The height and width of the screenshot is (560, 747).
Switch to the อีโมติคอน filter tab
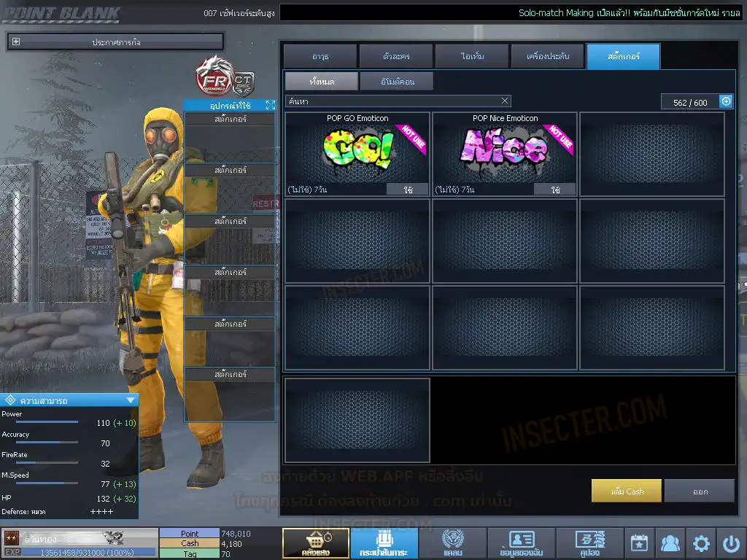tap(397, 81)
